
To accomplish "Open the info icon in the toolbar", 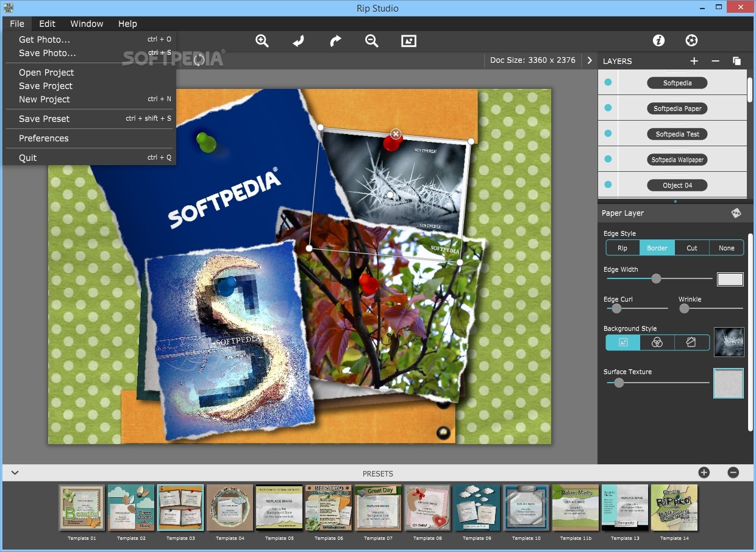I will coord(658,40).
